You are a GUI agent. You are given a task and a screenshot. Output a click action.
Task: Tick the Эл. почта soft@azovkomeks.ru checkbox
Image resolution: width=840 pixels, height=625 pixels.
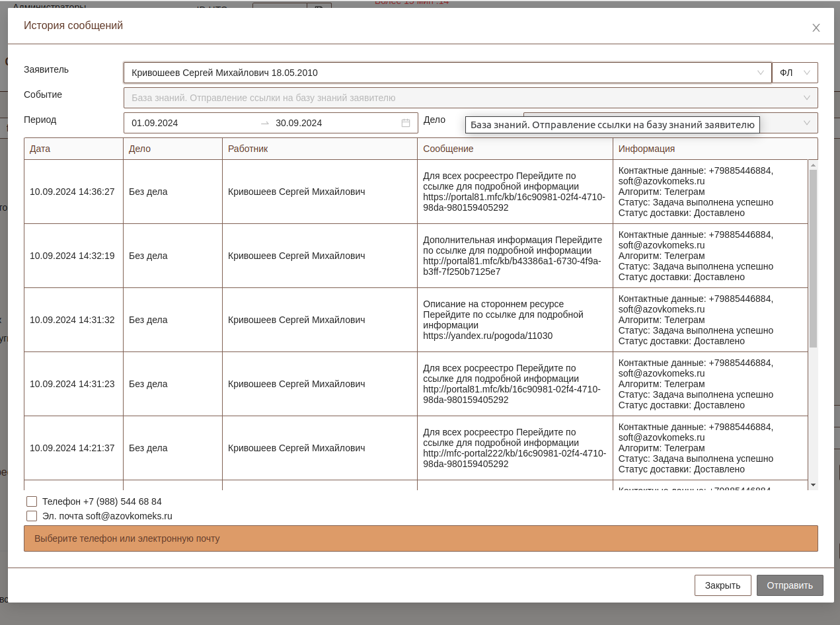tap(32, 516)
